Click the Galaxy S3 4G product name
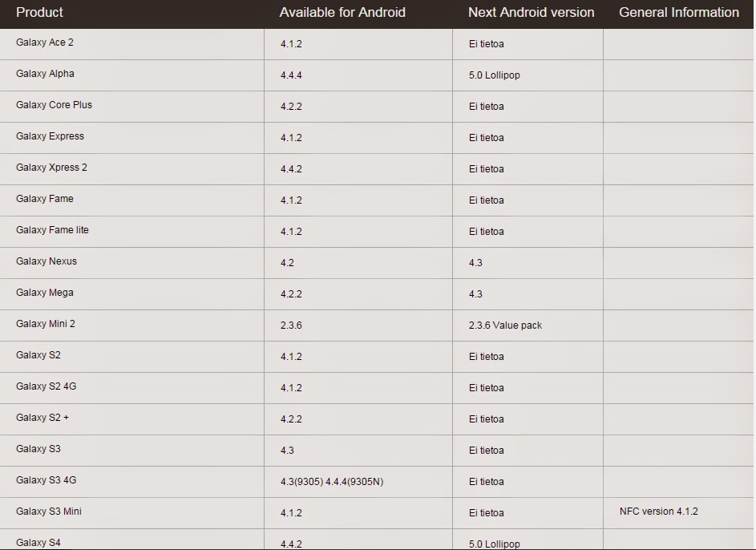The width and height of the screenshot is (756, 550). pyautogui.click(x=46, y=480)
